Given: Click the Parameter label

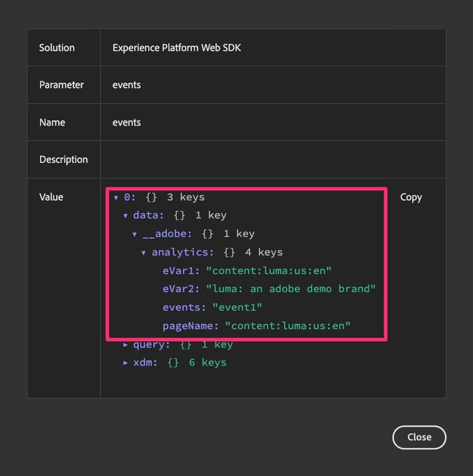Looking at the screenshot, I should [x=61, y=85].
